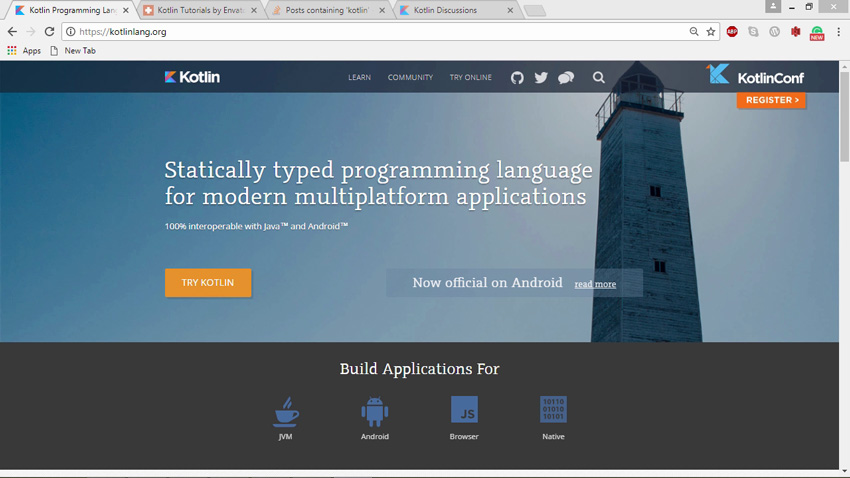
Task: Open the forum chat bubbles icon
Action: pyautogui.click(x=566, y=77)
